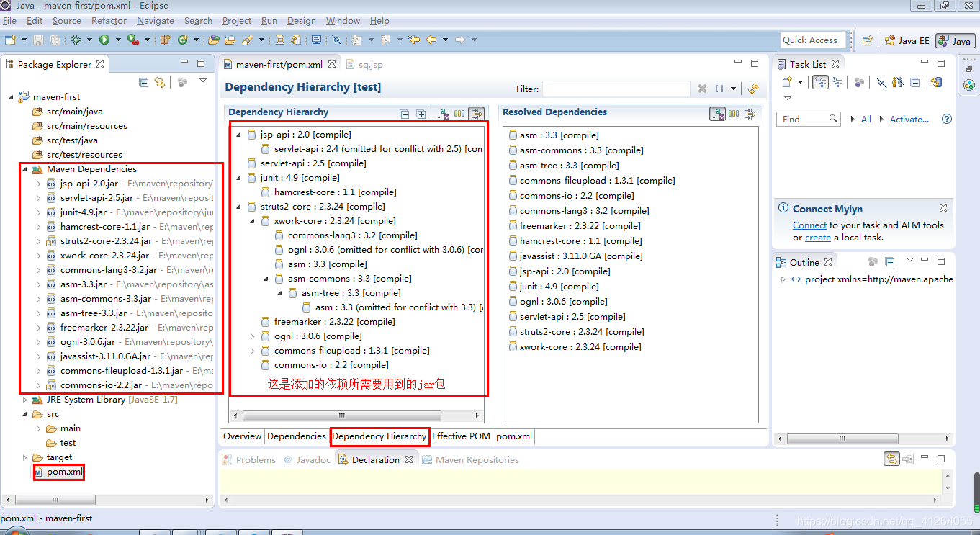Click the Synchronize Changed icon in Task List

tap(936, 82)
